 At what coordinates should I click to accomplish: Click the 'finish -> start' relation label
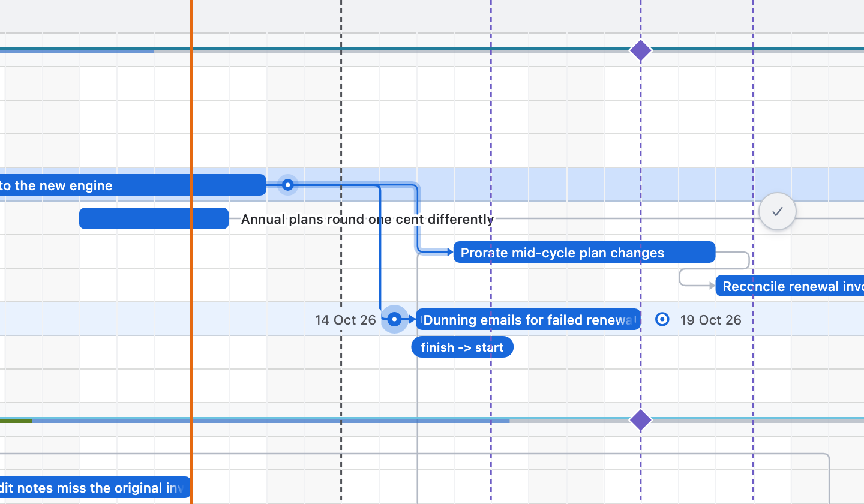tap(463, 347)
